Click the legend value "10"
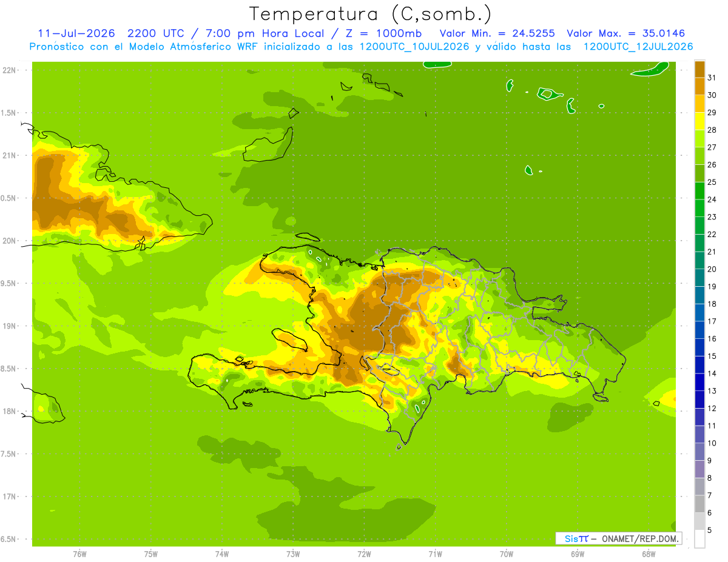 pyautogui.click(x=712, y=443)
